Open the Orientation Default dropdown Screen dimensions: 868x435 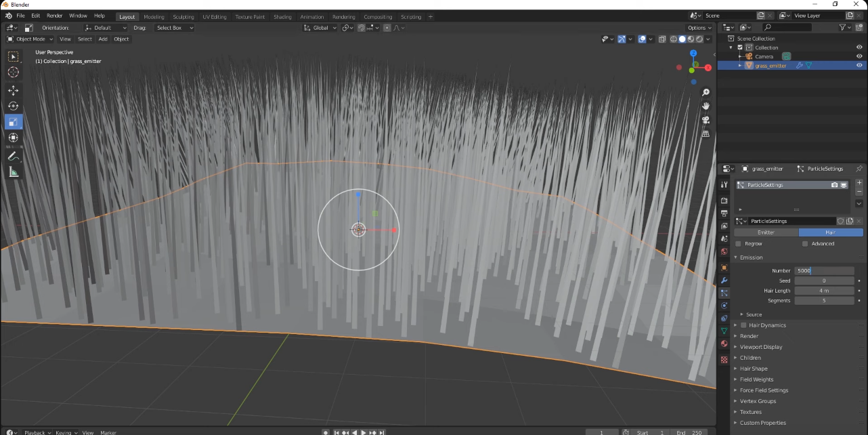coord(106,28)
